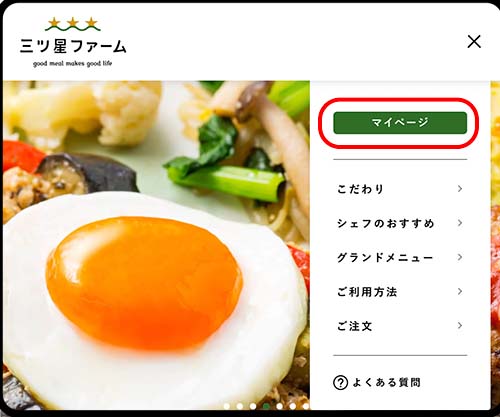This screenshot has width=500, height=417.
Task: Click the active green carousel dot
Action: [266, 406]
